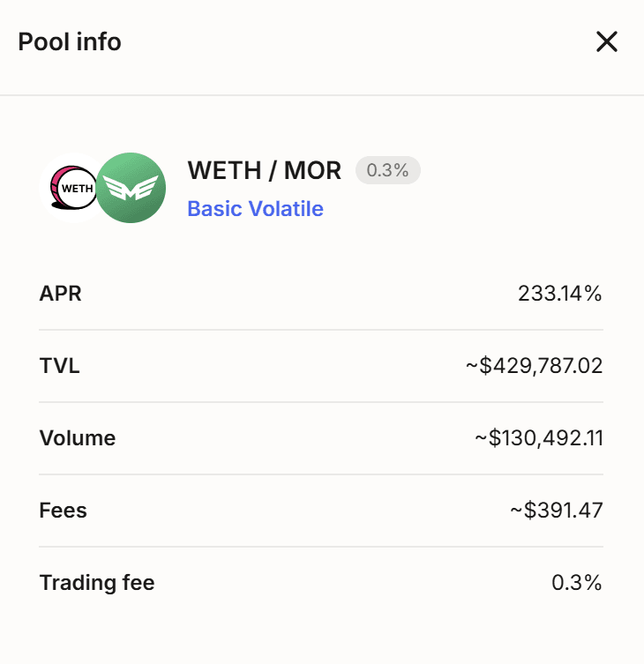644x664 pixels.
Task: Click the ~$429,787.02 TVL amount
Action: (535, 366)
